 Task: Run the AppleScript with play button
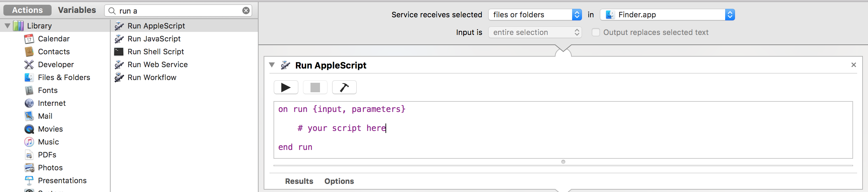click(x=286, y=88)
